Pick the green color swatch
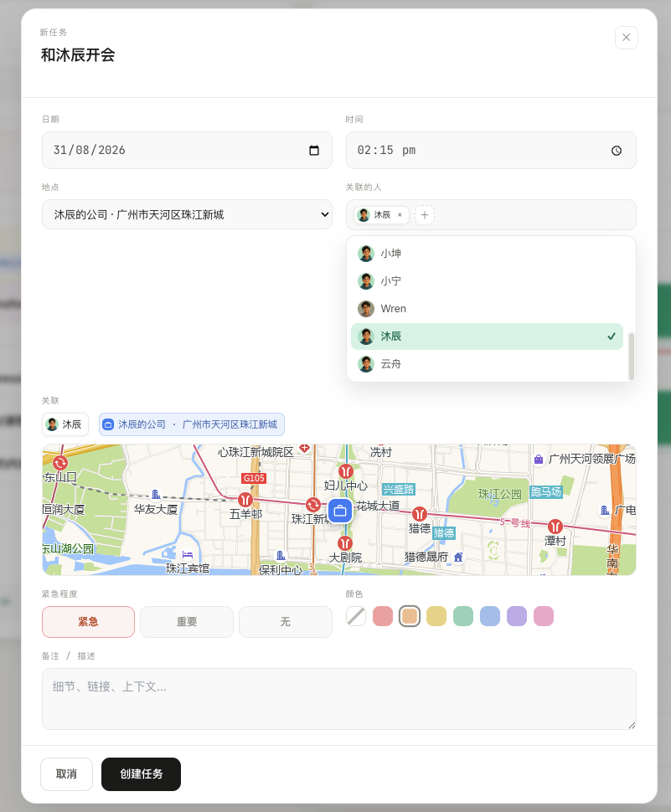Viewport: 671px width, 812px height. 463,616
